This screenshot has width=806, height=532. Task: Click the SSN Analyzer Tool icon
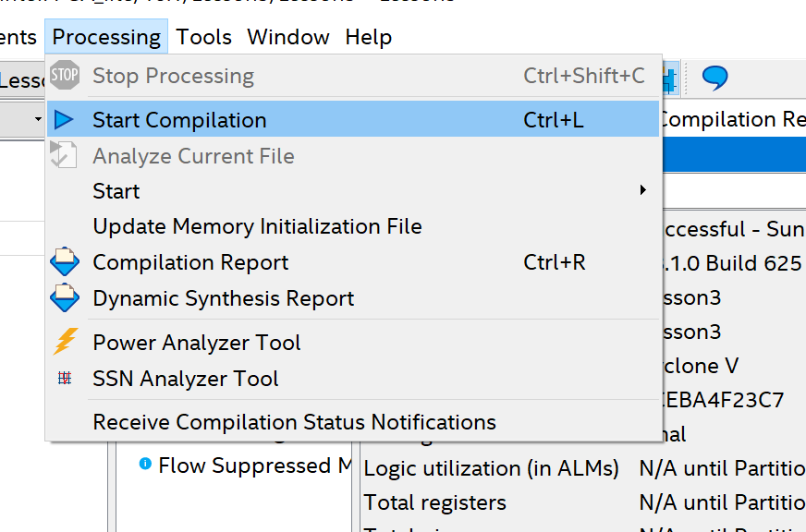(65, 379)
